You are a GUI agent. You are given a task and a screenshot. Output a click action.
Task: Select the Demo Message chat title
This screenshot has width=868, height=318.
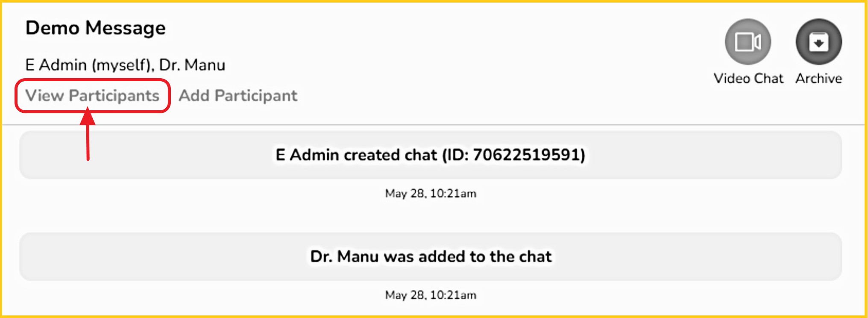[x=95, y=28]
